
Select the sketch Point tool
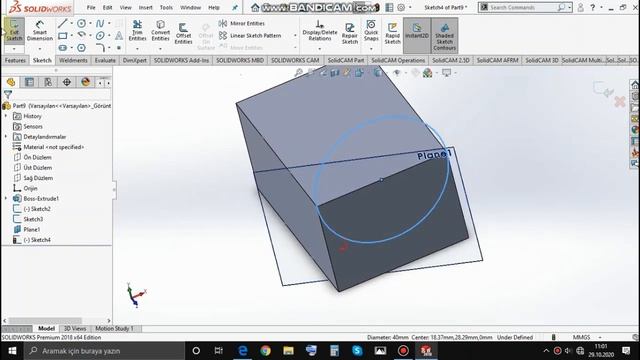(119, 48)
